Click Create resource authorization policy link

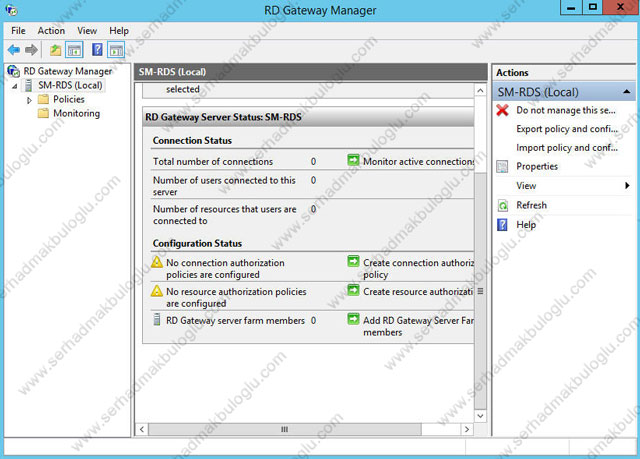pos(418,292)
